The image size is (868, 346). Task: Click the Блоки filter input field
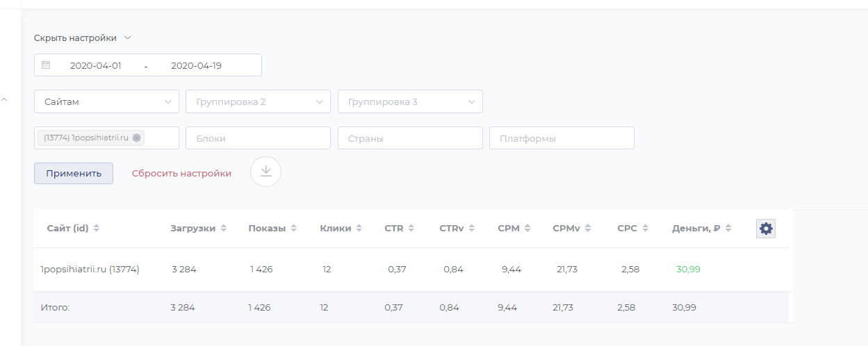[258, 138]
